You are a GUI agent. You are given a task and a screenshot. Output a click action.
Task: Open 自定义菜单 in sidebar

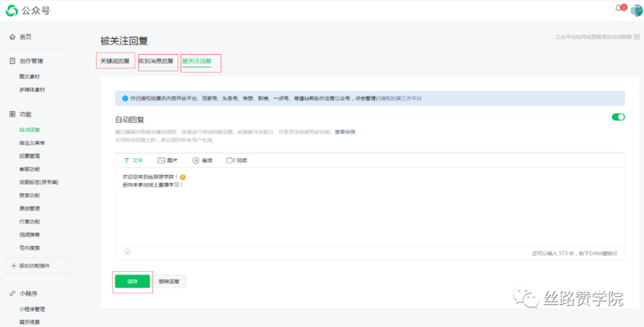[32, 143]
